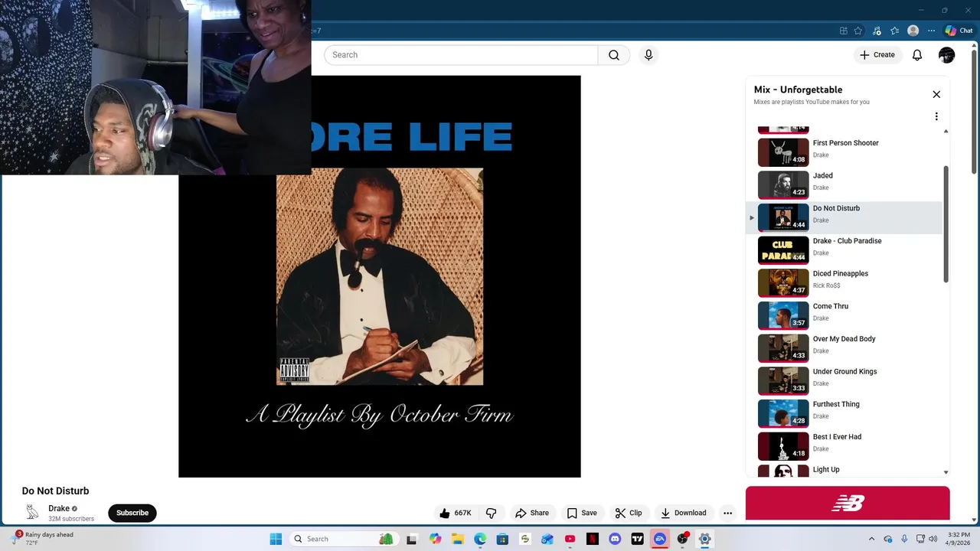Add page to favorites star icon
This screenshot has width=980, height=551.
858,31
